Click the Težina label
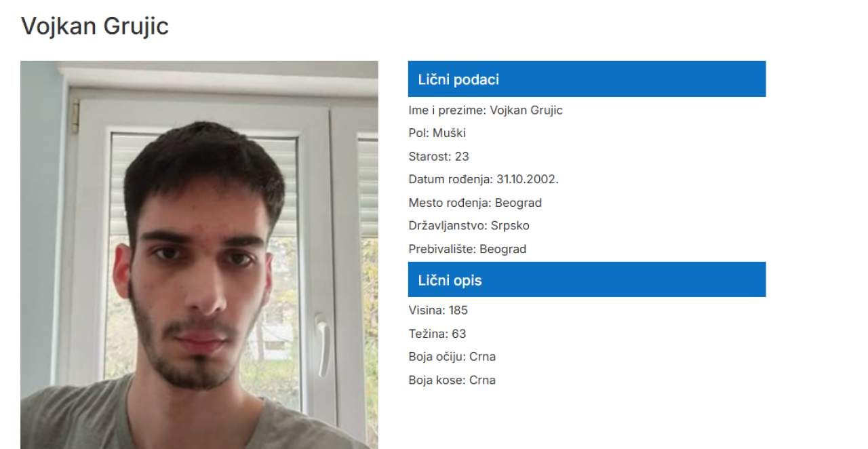The height and width of the screenshot is (449, 868). tap(428, 334)
